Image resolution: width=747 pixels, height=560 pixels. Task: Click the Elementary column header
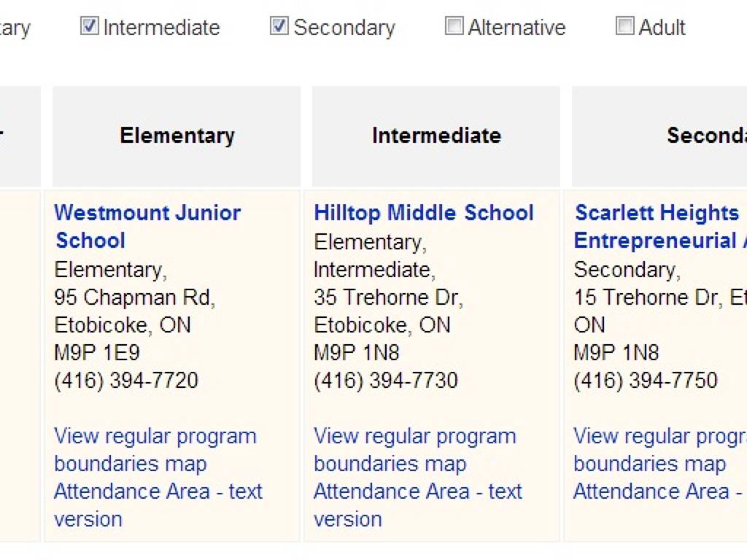point(177,136)
